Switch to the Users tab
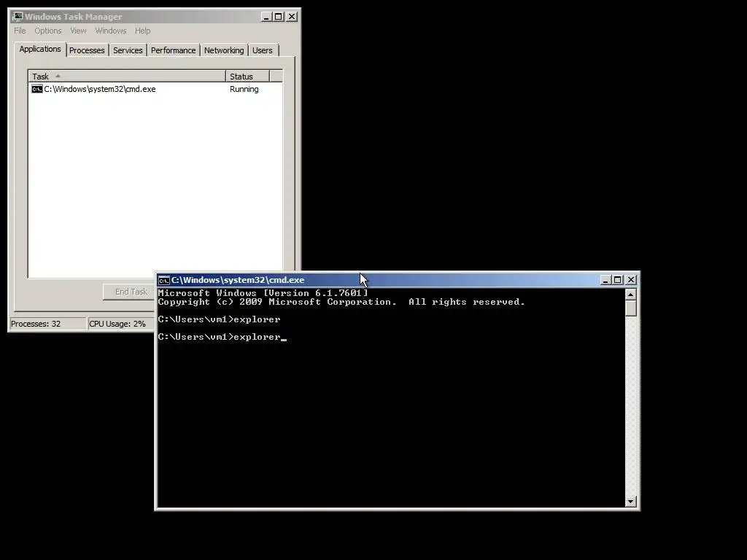 click(263, 50)
